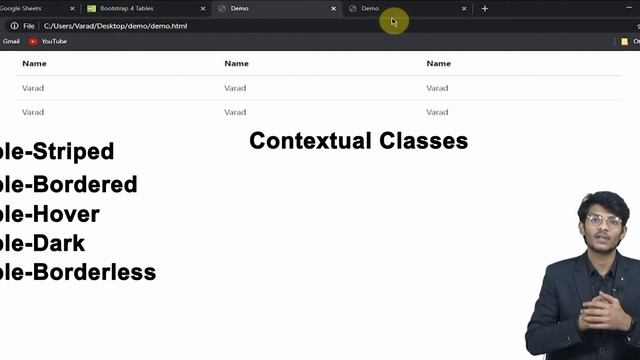This screenshot has height=360, width=640.
Task: Click the File label in address bar
Action: click(x=29, y=26)
